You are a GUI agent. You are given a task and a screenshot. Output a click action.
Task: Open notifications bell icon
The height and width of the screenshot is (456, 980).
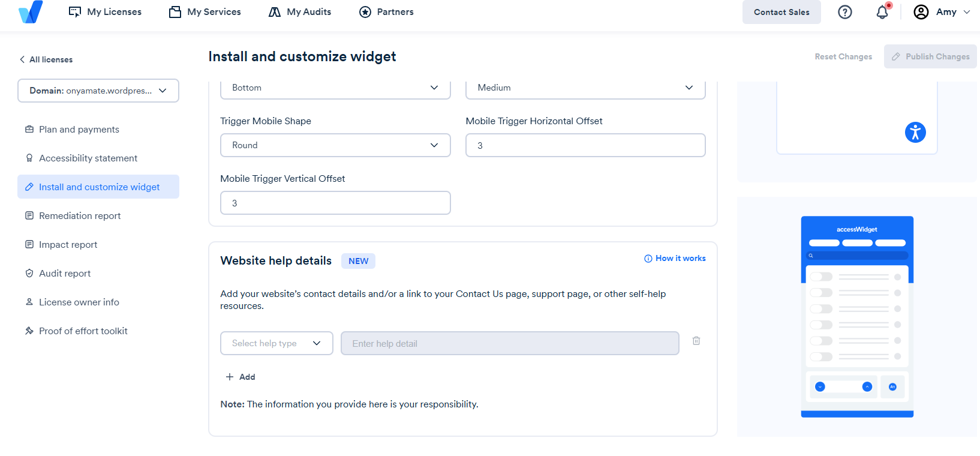[x=882, y=12]
